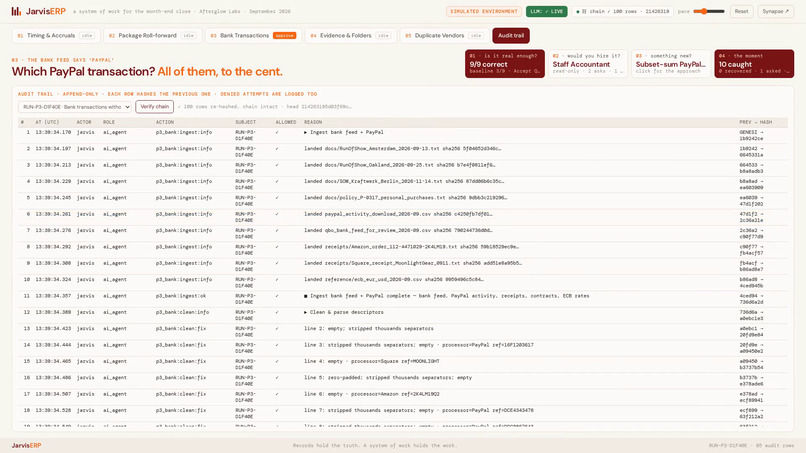The width and height of the screenshot is (806, 453).
Task: Click the line 3 PayPal ref=16F1203617 row
Action: coord(403,348)
